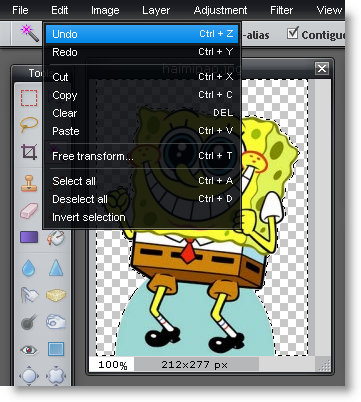The image size is (361, 402).
Task: Select the Marquee selection tool
Action: pyautogui.click(x=29, y=98)
